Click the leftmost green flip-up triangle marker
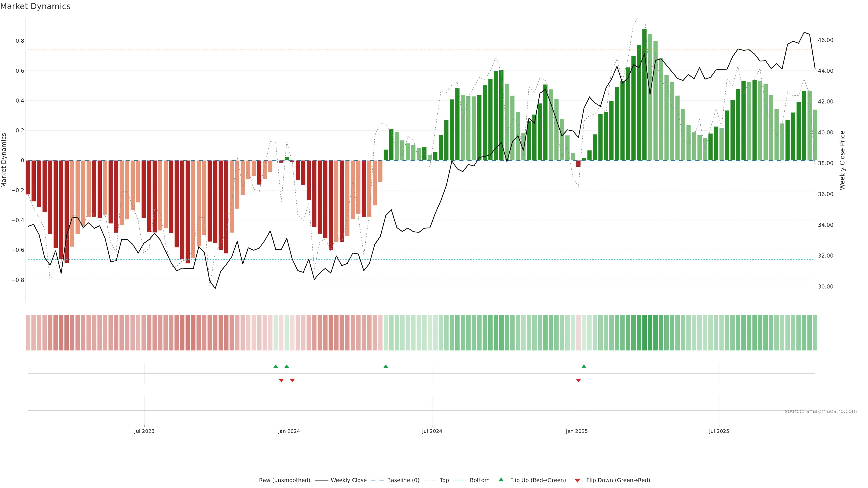 point(276,366)
